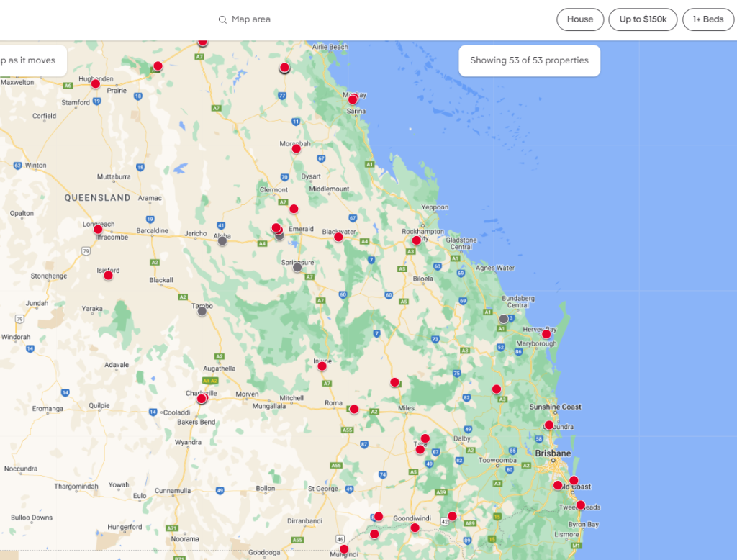Open the grey marker at Tambo

point(202,311)
